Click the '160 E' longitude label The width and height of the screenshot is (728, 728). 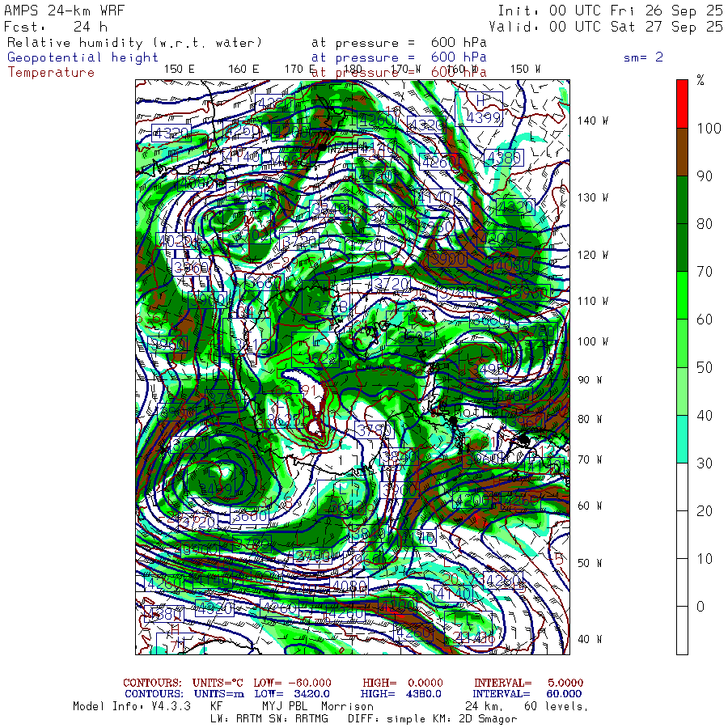243,70
